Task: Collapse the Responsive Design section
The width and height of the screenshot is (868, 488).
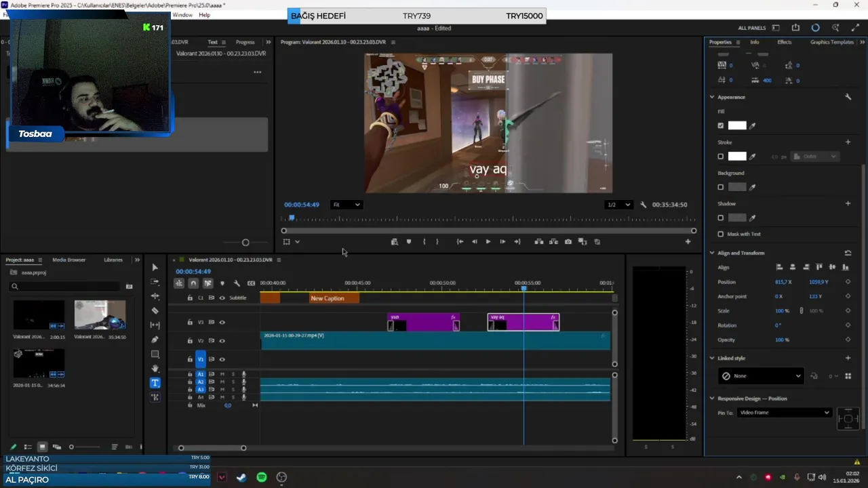Action: (712, 399)
